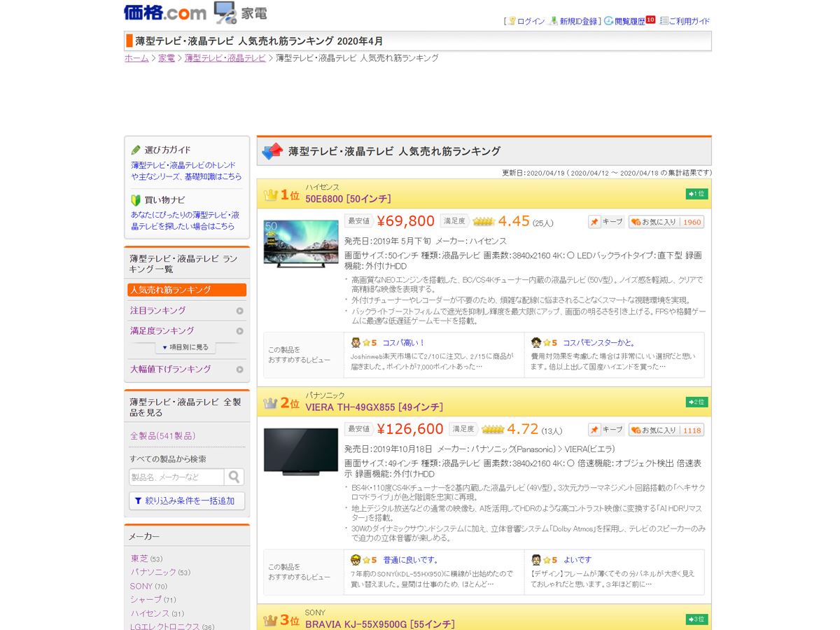
Task: Filter by maker パナソニック
Action: (153, 572)
